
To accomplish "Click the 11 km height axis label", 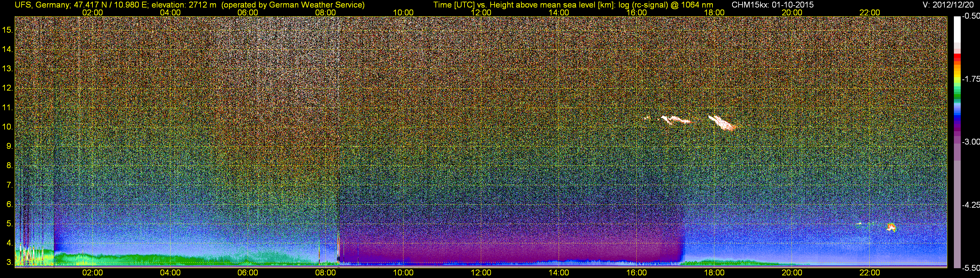I will (x=7, y=107).
